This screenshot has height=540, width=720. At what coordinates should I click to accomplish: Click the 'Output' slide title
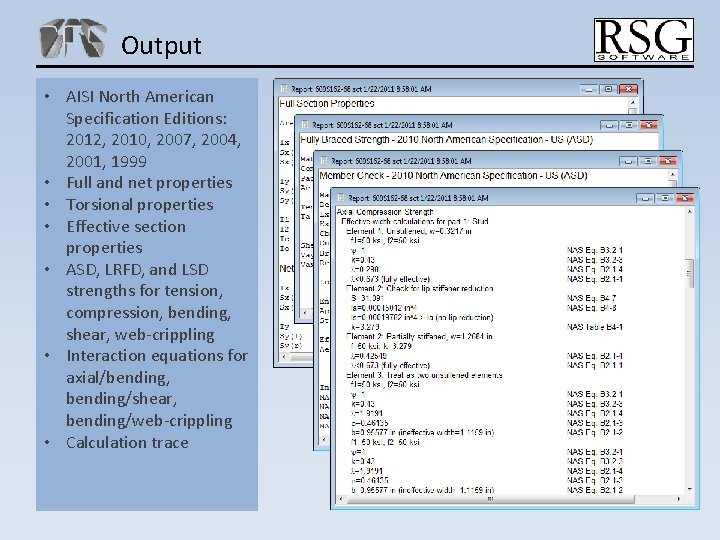coord(161,45)
